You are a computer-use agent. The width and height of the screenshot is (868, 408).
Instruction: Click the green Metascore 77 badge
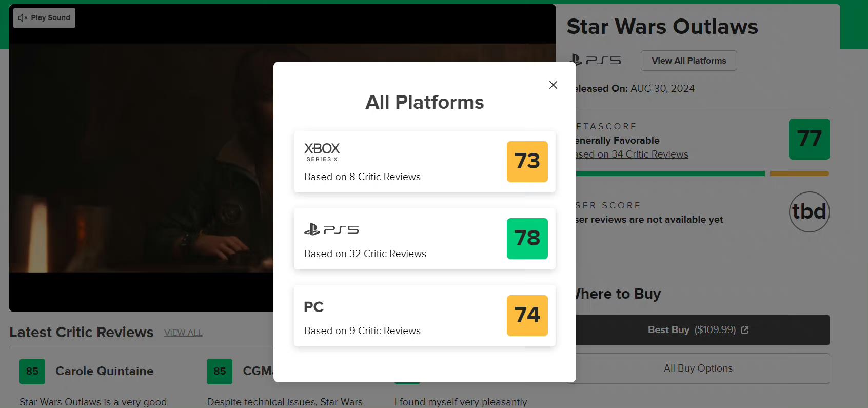[x=809, y=139]
